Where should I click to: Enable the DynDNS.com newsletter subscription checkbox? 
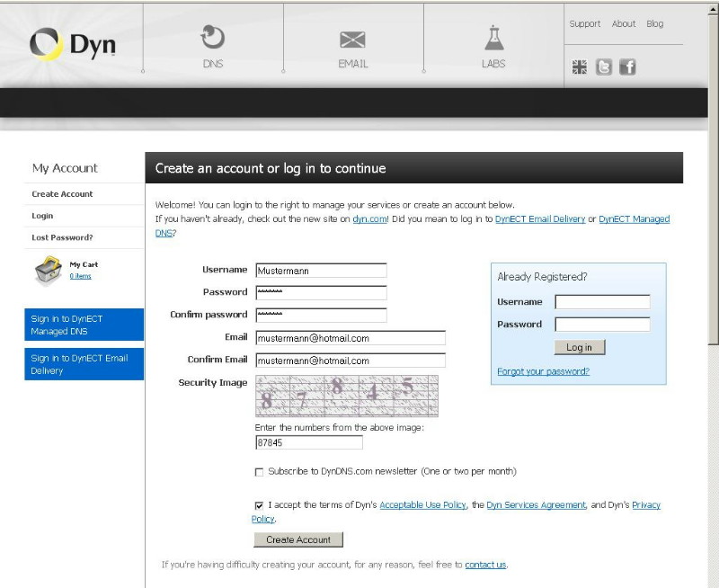point(260,472)
